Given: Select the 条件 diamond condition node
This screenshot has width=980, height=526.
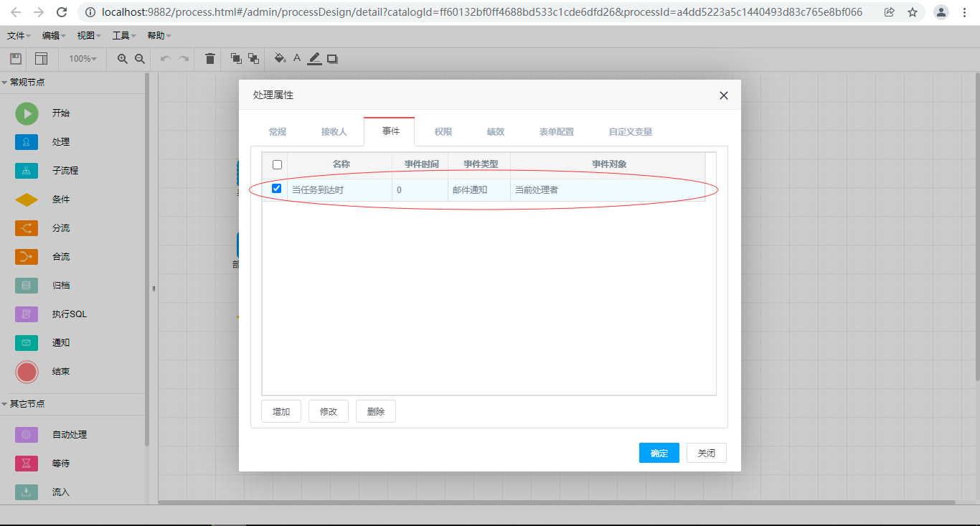Looking at the screenshot, I should point(27,199).
